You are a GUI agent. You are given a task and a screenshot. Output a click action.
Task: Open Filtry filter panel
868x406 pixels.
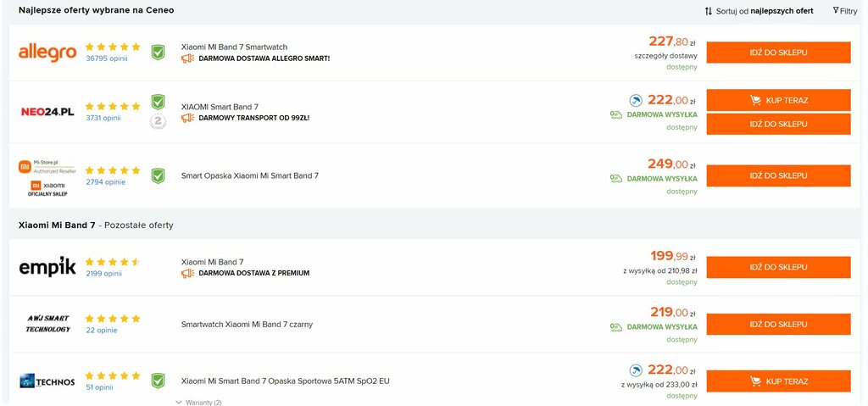pyautogui.click(x=845, y=11)
